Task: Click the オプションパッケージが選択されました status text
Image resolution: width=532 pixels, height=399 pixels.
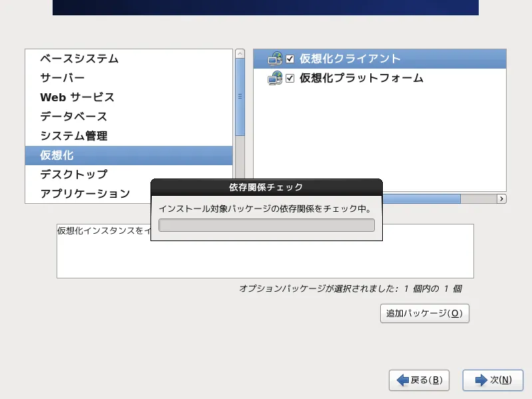Action: click(x=350, y=288)
